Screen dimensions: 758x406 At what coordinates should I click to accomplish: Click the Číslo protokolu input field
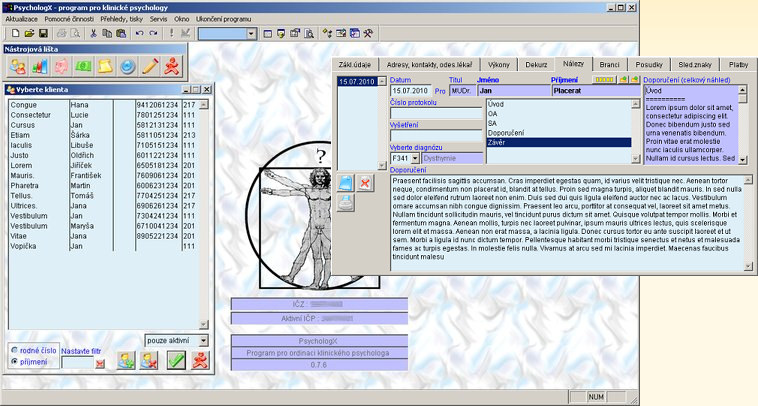click(x=436, y=113)
